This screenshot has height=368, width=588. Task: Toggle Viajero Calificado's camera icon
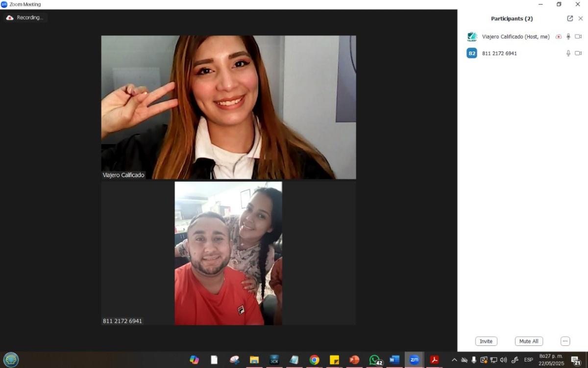tap(578, 37)
